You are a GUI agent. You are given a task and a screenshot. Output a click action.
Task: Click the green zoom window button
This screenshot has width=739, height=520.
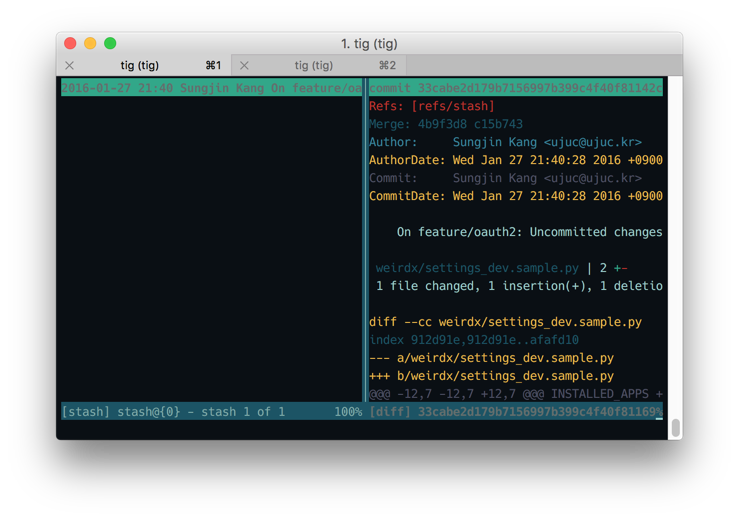110,43
